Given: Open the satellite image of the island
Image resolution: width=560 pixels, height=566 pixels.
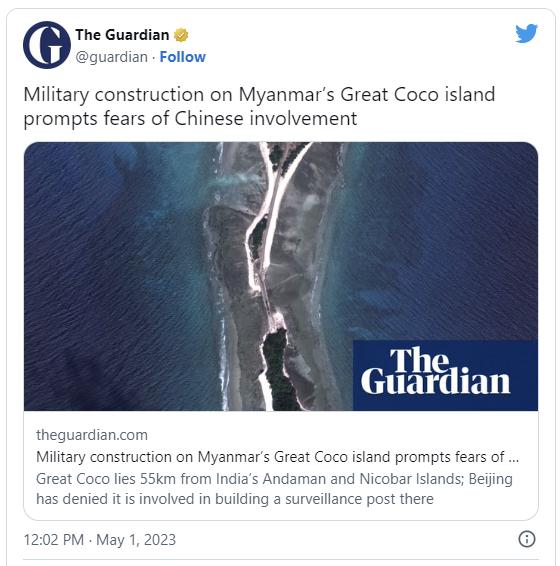Looking at the screenshot, I should [281, 276].
